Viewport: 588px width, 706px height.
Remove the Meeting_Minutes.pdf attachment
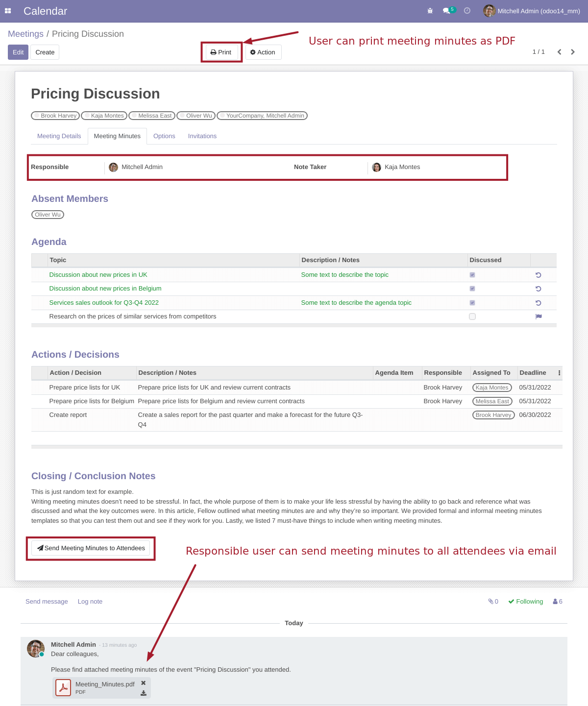pos(144,683)
